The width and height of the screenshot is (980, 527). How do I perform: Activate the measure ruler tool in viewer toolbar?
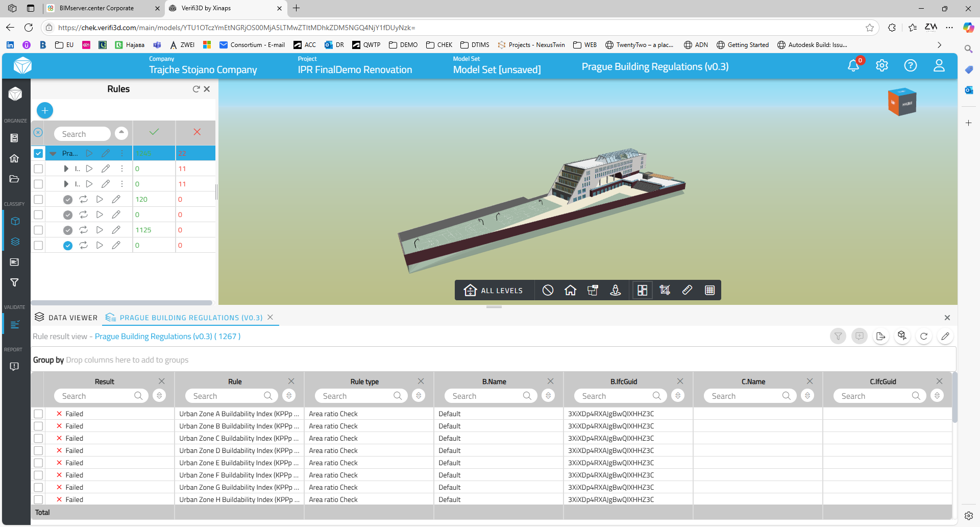pyautogui.click(x=687, y=290)
